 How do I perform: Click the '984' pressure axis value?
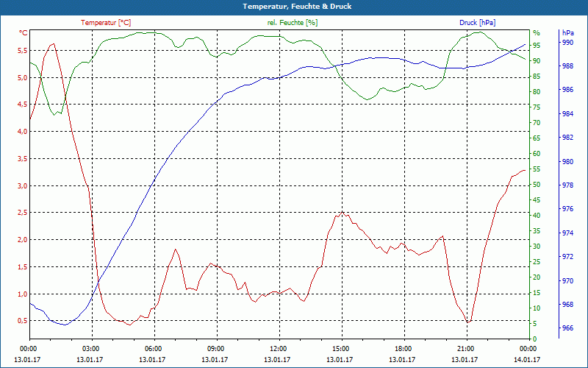567,114
